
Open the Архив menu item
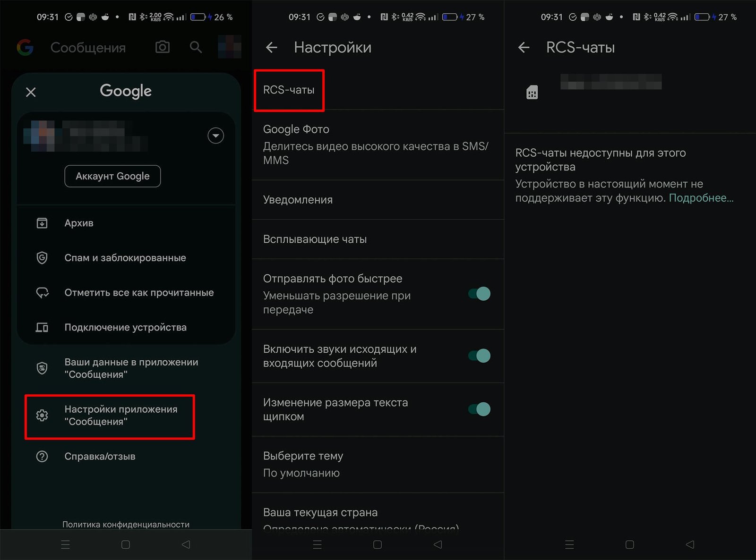tap(126, 223)
